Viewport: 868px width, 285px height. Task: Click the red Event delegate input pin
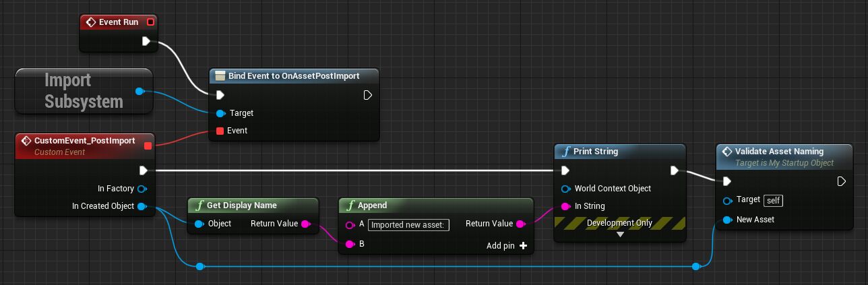point(220,131)
